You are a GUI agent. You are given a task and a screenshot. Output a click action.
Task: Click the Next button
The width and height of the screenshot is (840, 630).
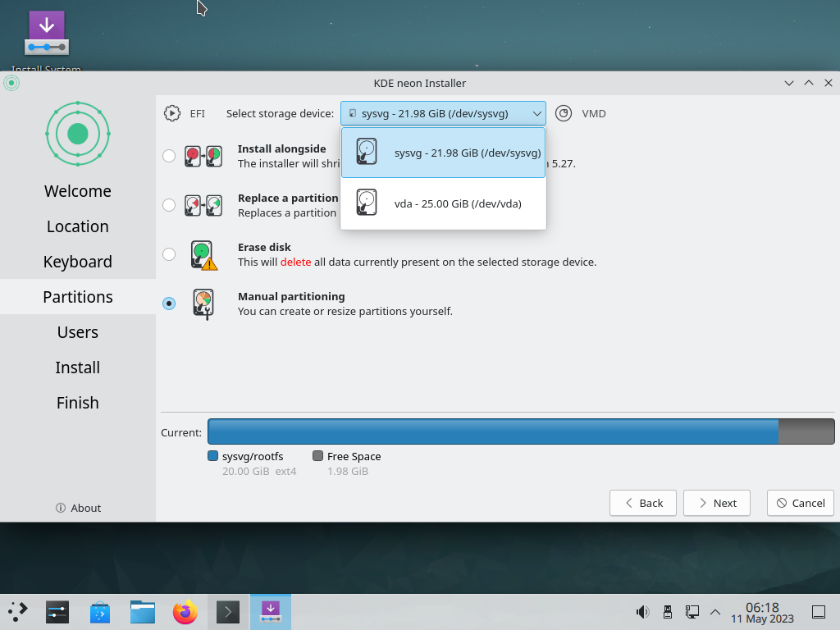tap(717, 503)
